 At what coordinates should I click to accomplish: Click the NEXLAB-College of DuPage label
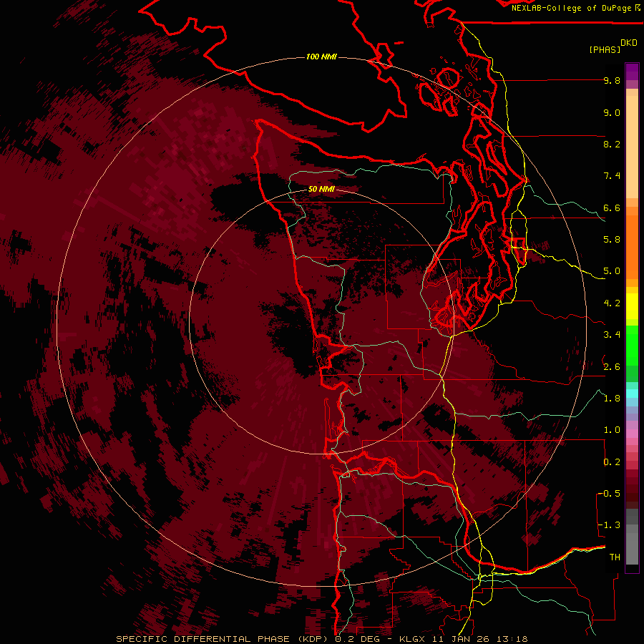tap(572, 8)
